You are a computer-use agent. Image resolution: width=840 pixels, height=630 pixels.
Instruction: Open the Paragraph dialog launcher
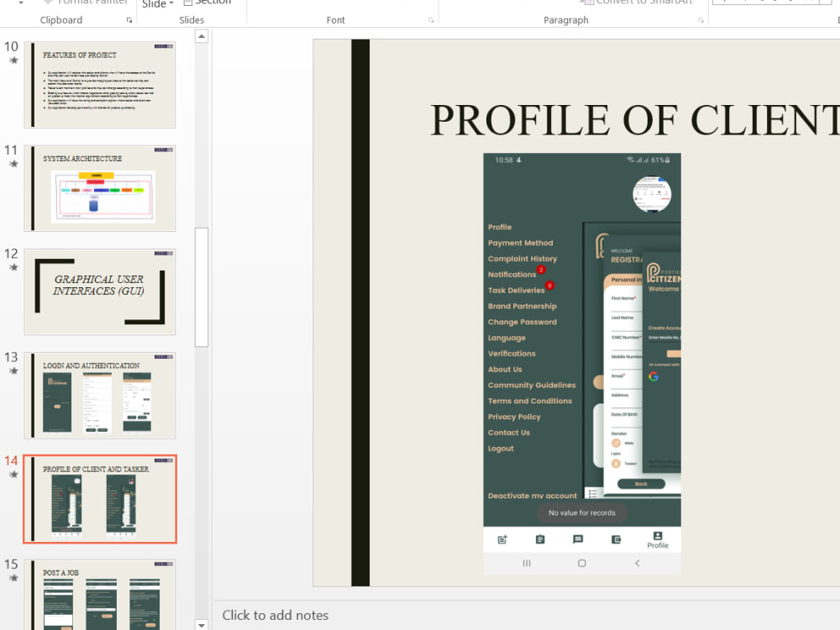(701, 20)
